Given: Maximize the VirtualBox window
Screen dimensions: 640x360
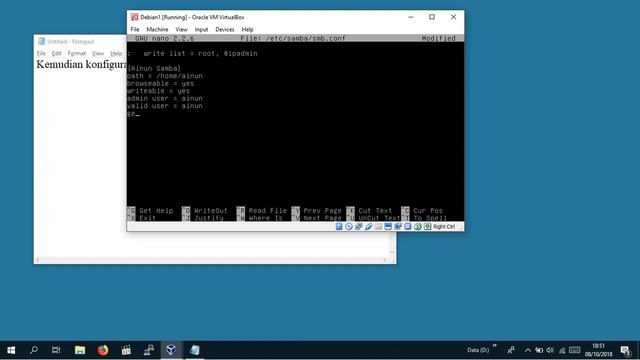Looking at the screenshot, I should coord(432,17).
